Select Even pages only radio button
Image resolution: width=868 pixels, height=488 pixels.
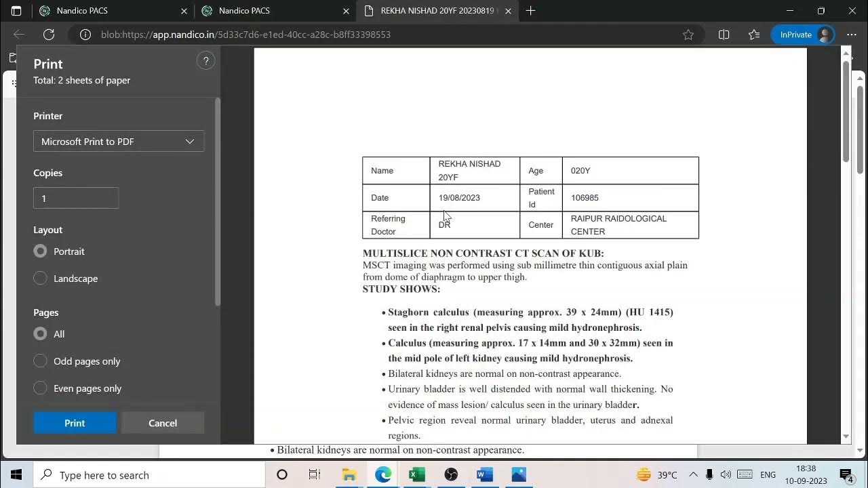[x=40, y=388]
